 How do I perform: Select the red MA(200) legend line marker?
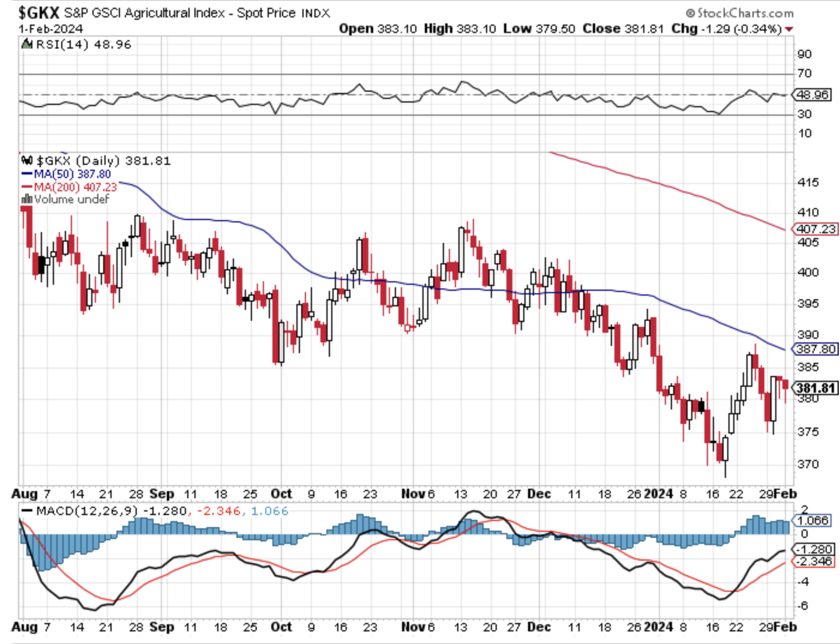point(26,187)
